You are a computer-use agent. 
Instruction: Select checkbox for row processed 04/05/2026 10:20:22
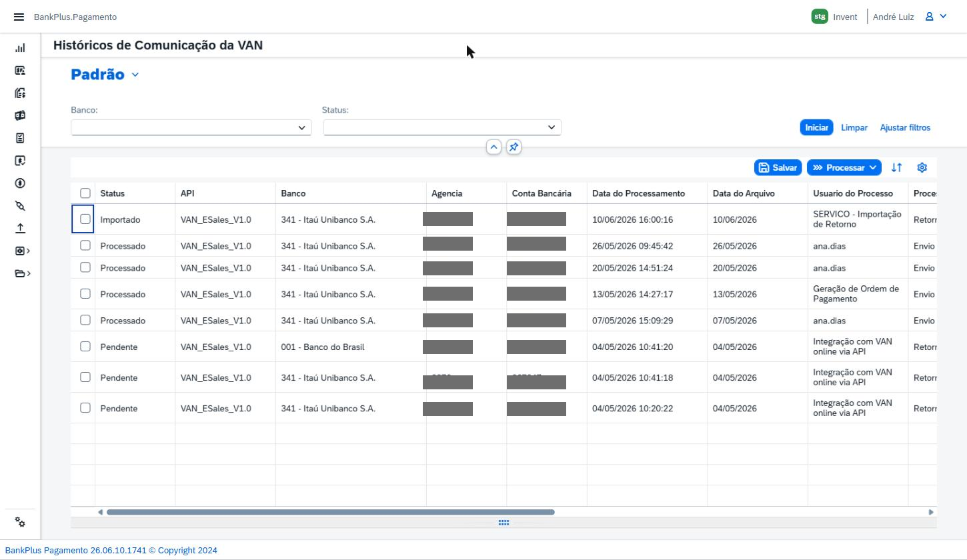point(85,408)
